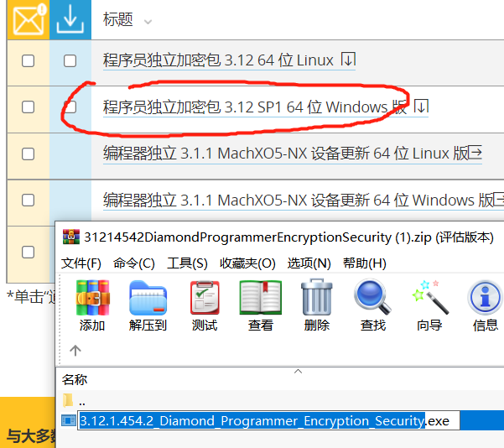Open the 帮助(H) menu
This screenshot has width=504, height=448.
[x=365, y=263]
